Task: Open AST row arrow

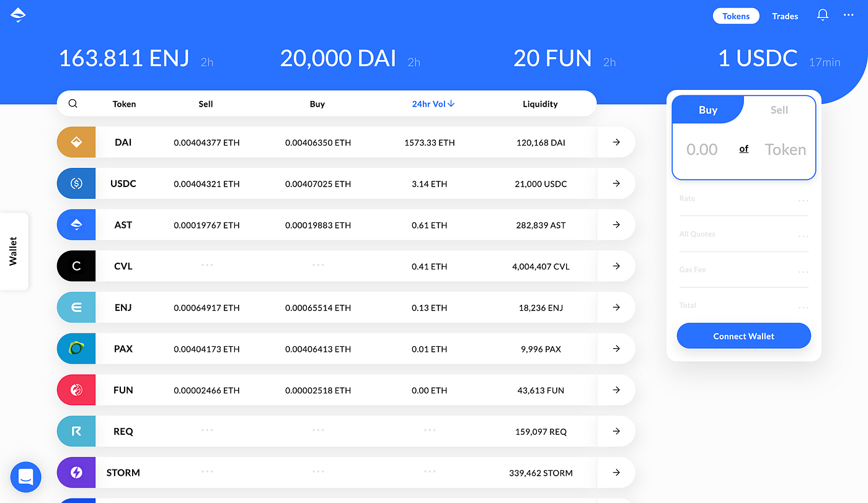Action: 616,225
